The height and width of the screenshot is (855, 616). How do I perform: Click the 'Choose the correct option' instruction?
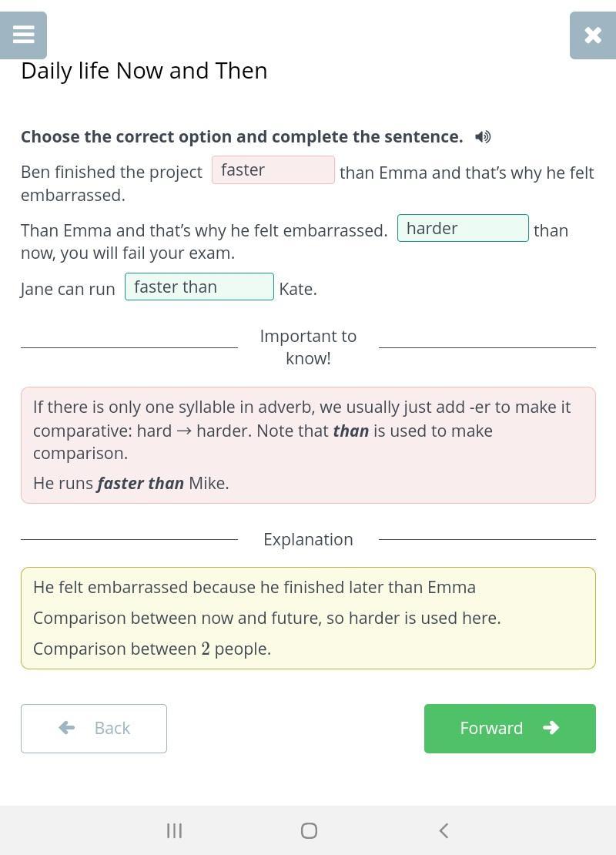point(242,137)
